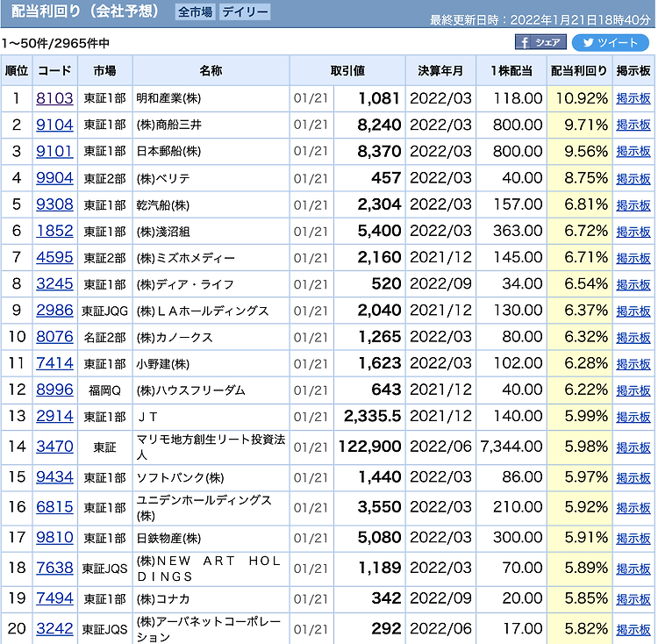This screenshot has height=644, width=658.
Task: Open 掲示板 link for ユニデンホールディングス row
Action: tap(633, 508)
